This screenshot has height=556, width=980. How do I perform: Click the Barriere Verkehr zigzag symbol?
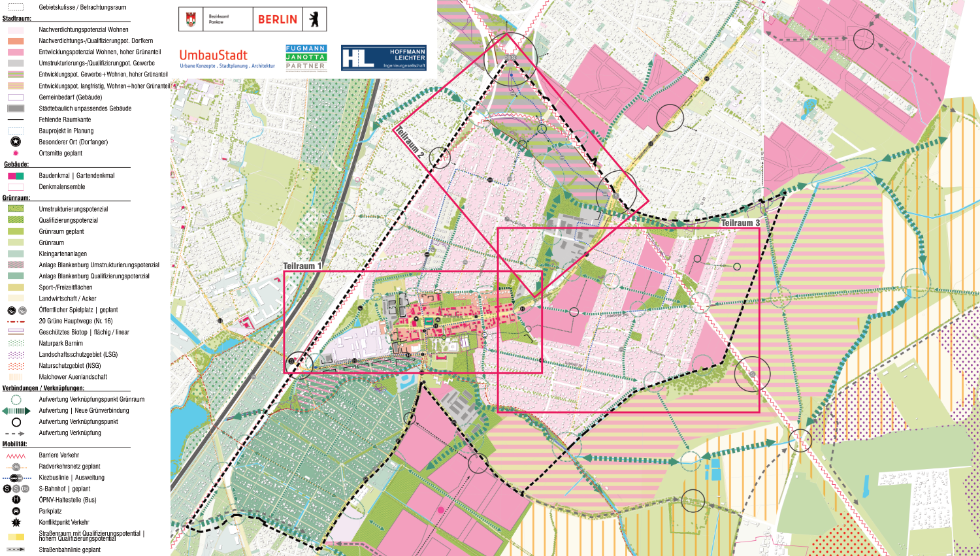[16, 455]
